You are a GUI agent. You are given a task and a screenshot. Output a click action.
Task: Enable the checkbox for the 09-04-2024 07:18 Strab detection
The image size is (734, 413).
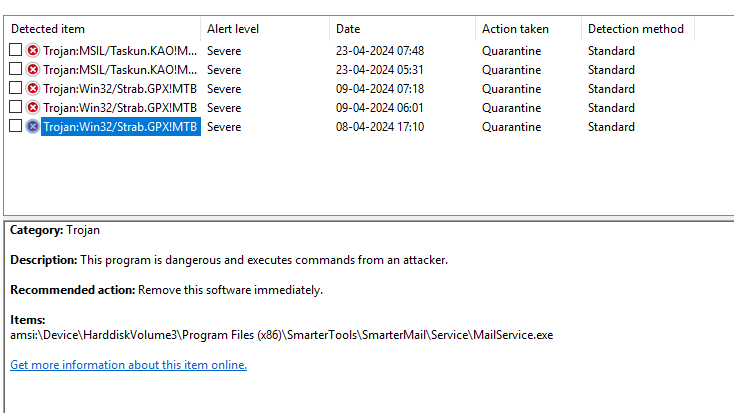15,89
